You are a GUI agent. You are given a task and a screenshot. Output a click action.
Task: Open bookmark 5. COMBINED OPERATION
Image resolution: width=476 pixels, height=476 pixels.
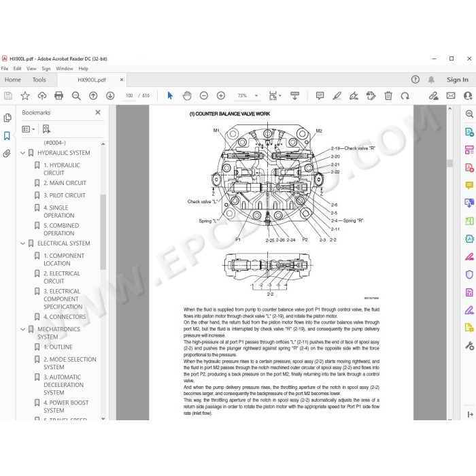pos(61,230)
